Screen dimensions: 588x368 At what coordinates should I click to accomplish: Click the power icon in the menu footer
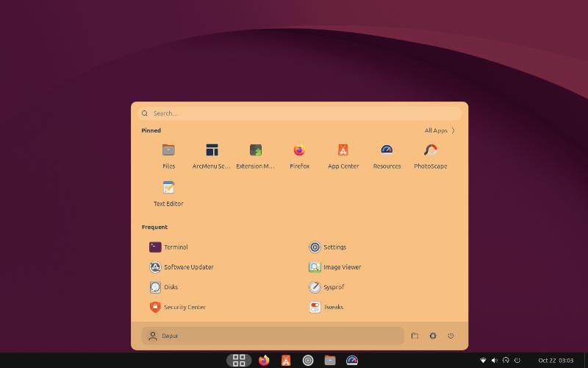(x=451, y=336)
